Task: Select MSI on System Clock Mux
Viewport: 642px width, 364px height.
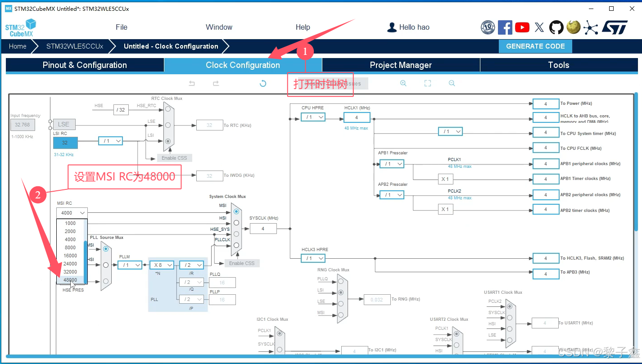Action: click(236, 211)
